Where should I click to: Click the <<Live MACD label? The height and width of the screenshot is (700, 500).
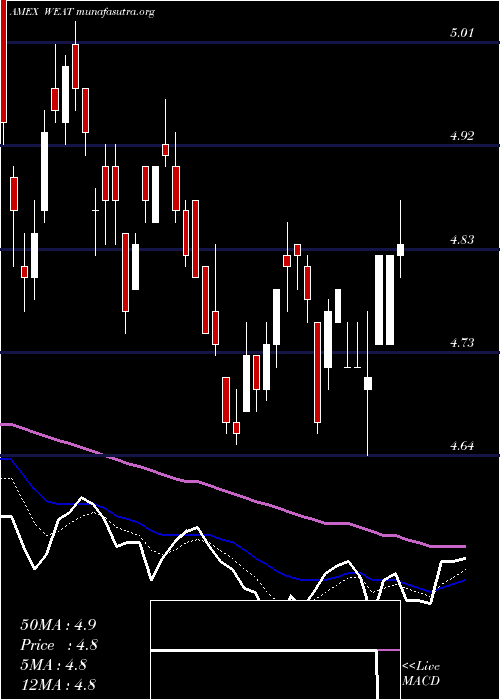(421, 674)
